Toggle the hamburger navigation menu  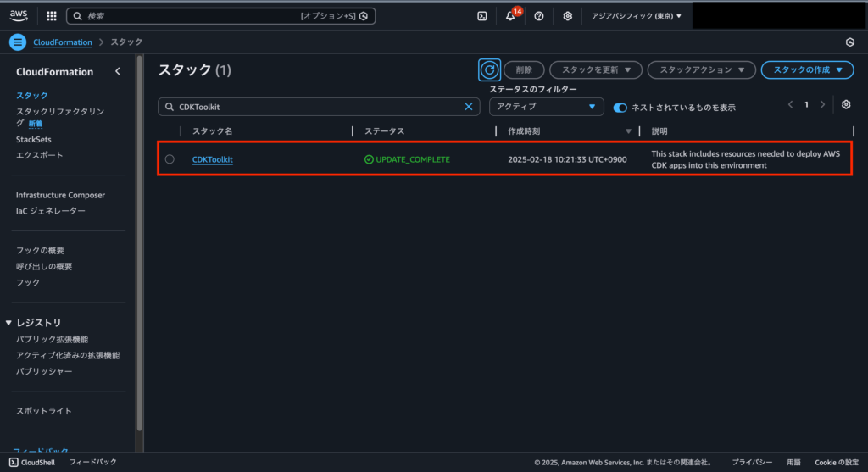click(18, 42)
